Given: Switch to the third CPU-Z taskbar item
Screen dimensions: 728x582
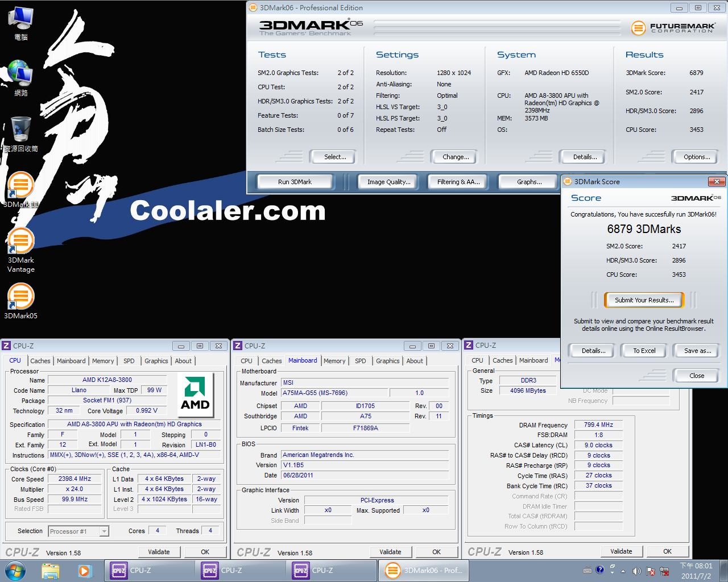Looking at the screenshot, I should 332,571.
